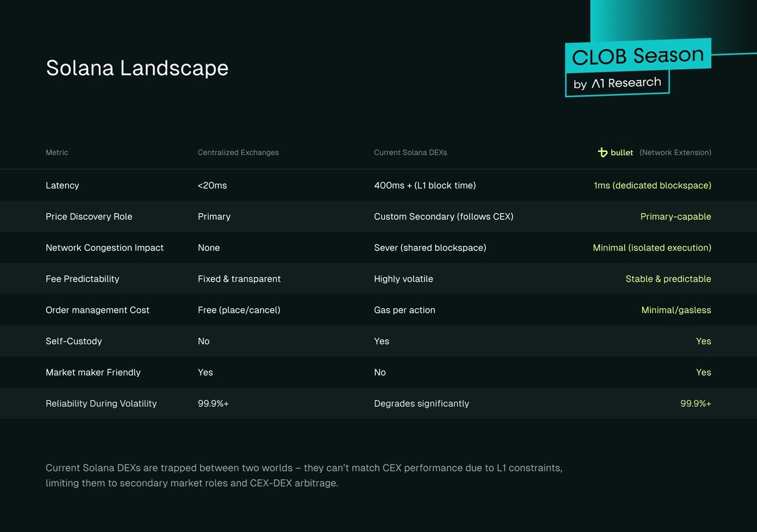The height and width of the screenshot is (532, 757).
Task: Click the 'None' cell
Action: [209, 248]
